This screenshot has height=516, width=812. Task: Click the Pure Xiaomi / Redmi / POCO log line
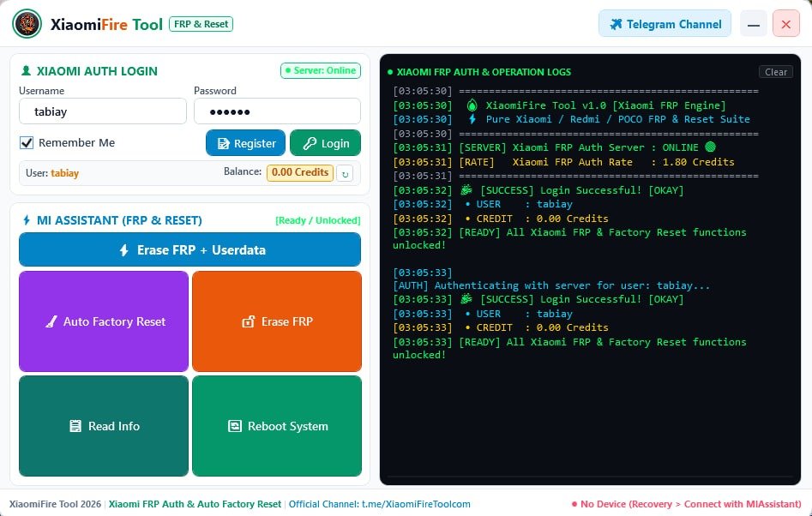click(x=571, y=119)
